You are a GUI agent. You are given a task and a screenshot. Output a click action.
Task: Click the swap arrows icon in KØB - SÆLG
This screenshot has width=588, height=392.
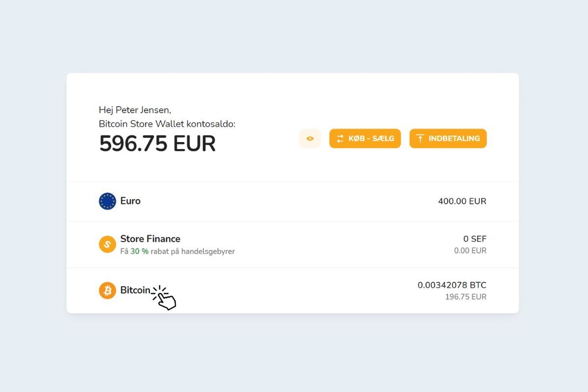point(340,139)
